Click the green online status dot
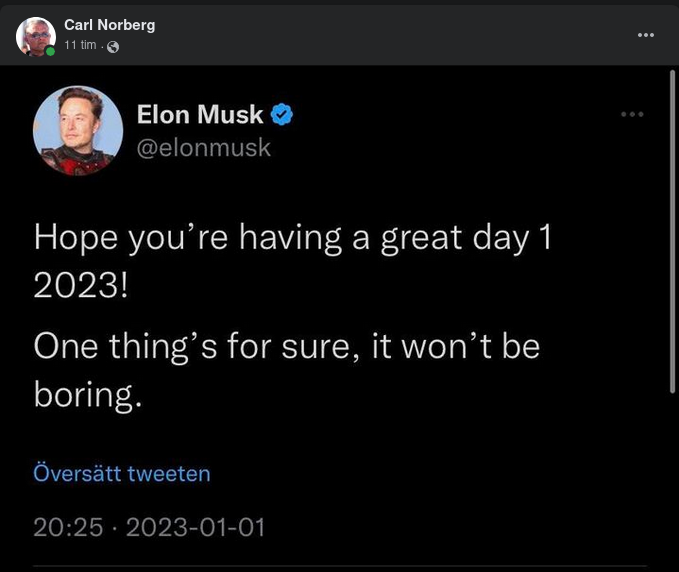This screenshot has height=572, width=679. pyautogui.click(x=50, y=51)
